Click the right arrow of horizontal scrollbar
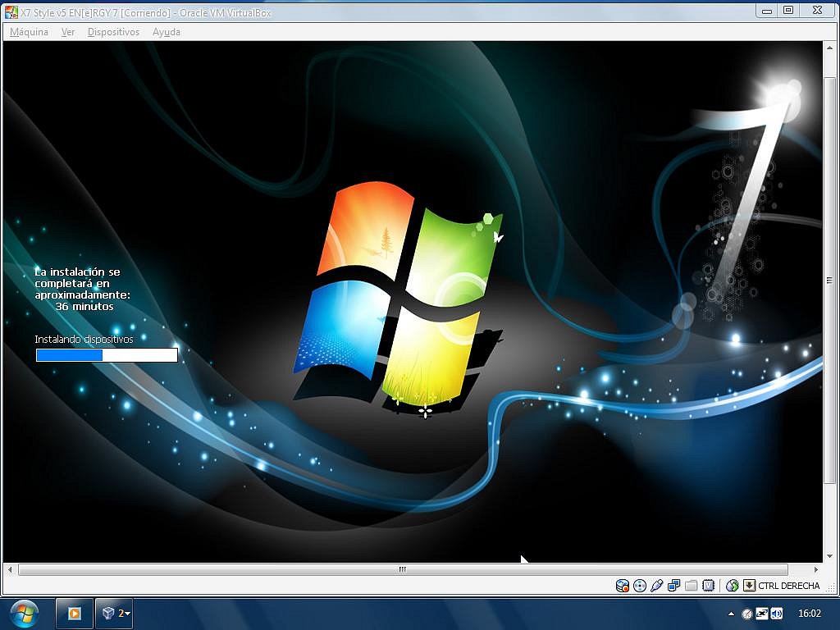The image size is (840, 630). (816, 569)
